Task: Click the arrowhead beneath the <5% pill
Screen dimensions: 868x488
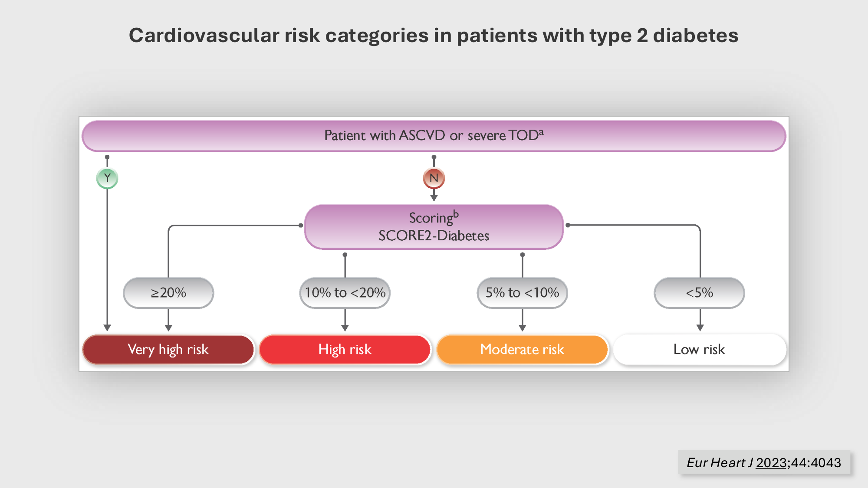Action: point(700,328)
